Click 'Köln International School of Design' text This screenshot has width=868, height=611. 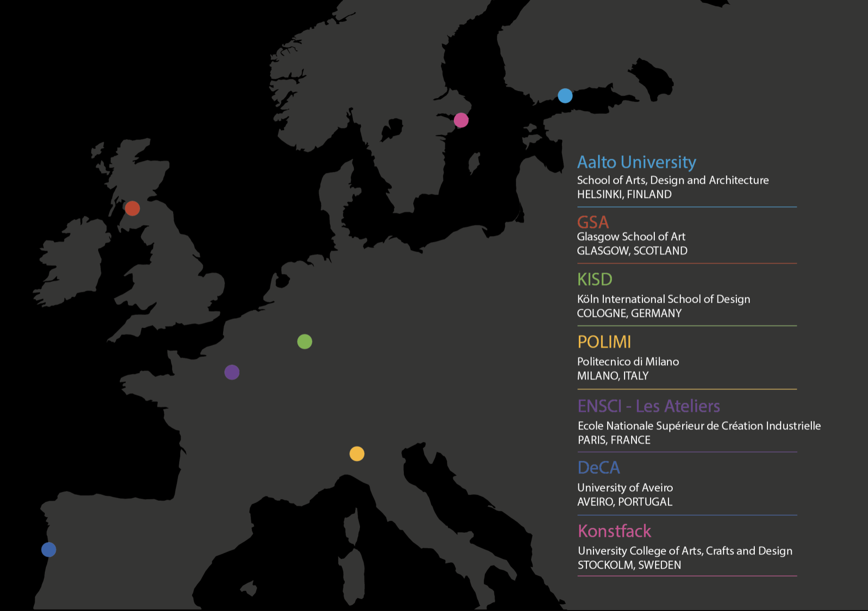[x=664, y=299]
